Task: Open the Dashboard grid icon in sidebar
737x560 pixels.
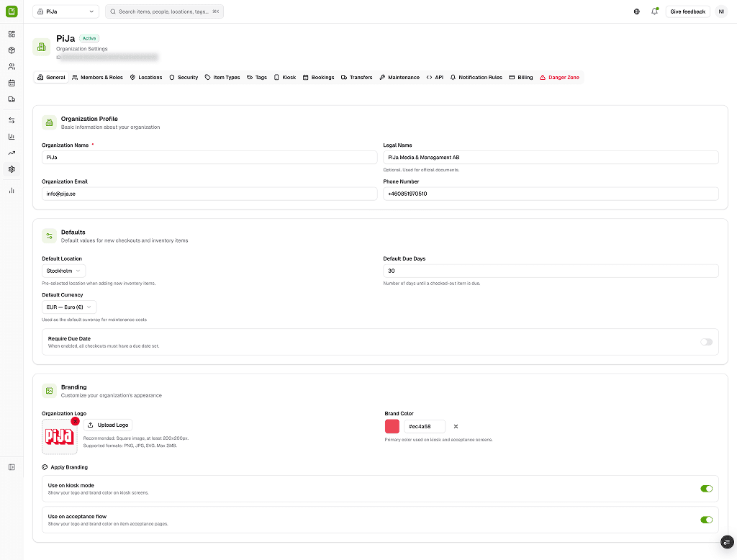Action: (12, 34)
